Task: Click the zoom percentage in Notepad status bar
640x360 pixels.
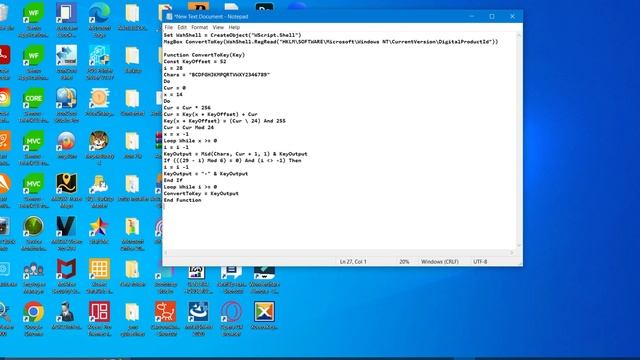Action: 404,262
